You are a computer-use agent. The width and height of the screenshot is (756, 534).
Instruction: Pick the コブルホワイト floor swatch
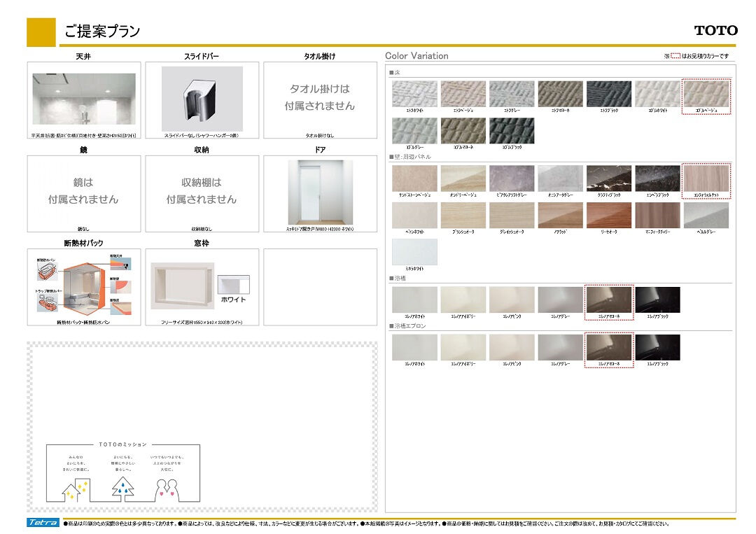pyautogui.click(x=657, y=94)
